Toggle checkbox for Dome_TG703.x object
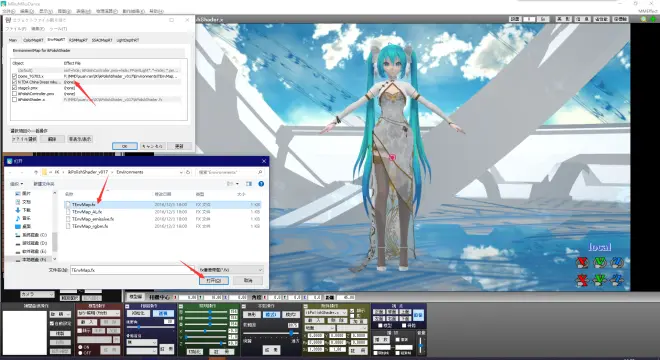This screenshot has width=660, height=360. (15, 76)
